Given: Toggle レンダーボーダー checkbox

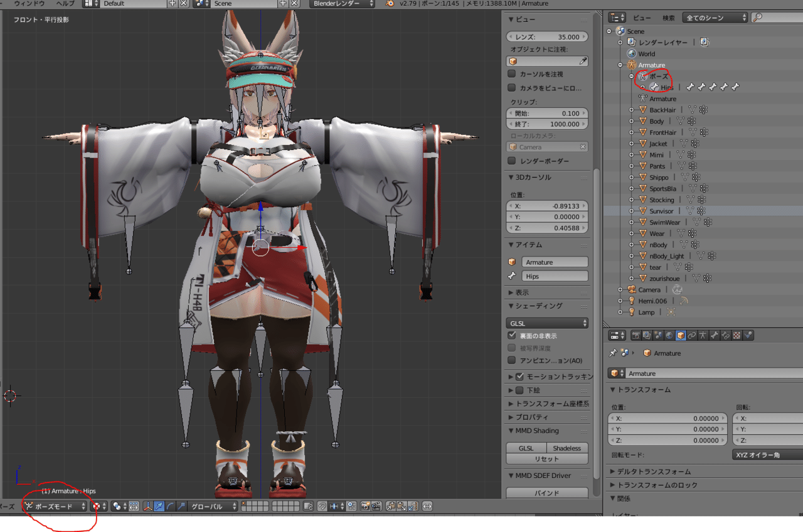Looking at the screenshot, I should (512, 161).
